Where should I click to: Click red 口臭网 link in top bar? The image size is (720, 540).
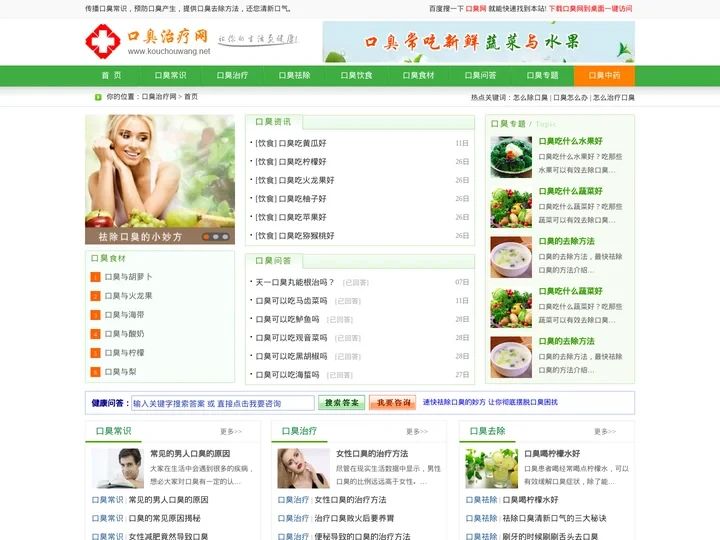(x=476, y=9)
